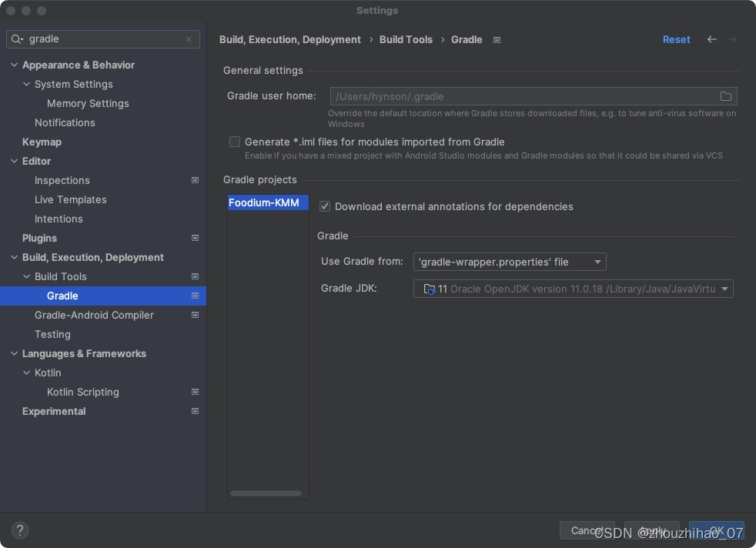The image size is (756, 548).
Task: Click the project-level icon next to Plugins
Action: 195,238
